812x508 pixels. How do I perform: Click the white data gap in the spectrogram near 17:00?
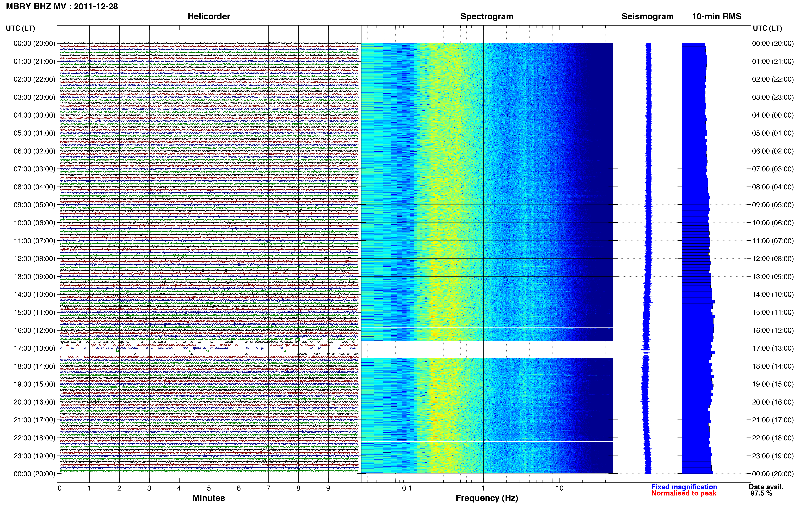[x=487, y=349]
